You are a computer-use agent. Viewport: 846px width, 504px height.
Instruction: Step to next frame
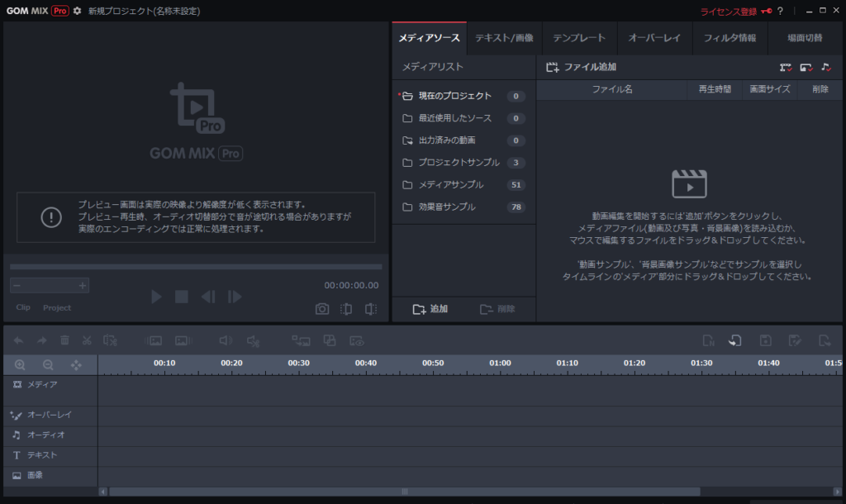coord(235,297)
